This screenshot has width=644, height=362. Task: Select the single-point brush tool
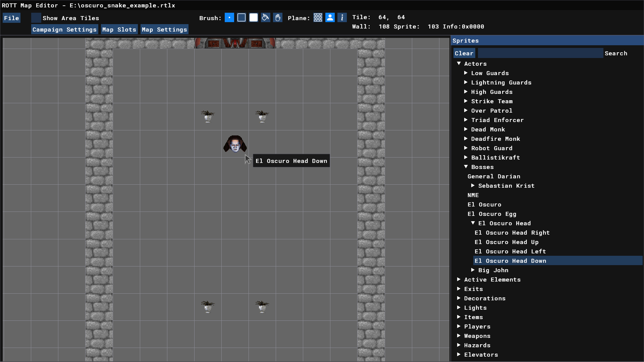(229, 18)
